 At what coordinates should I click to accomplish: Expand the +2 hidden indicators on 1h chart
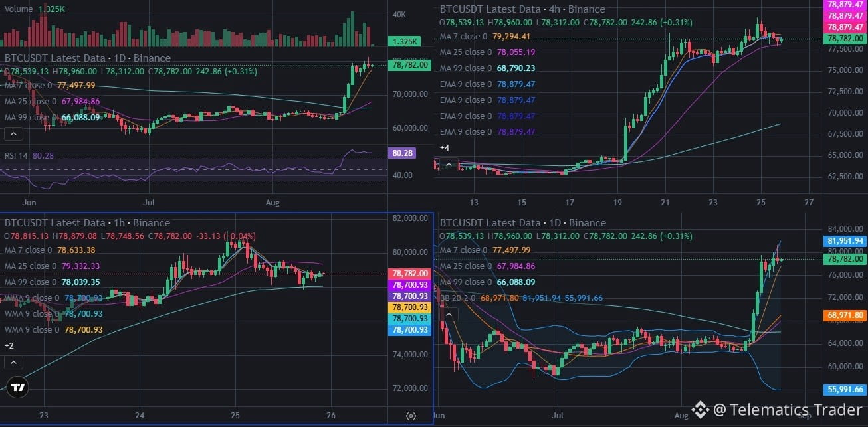(9, 346)
